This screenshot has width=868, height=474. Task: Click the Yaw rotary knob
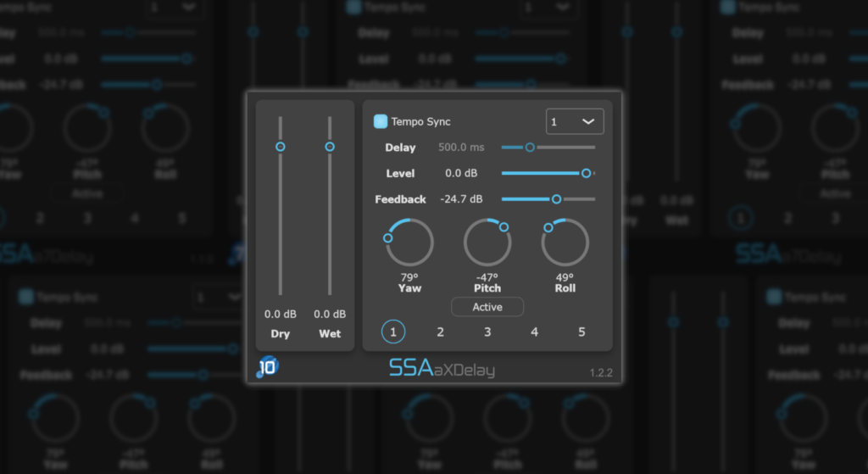410,243
